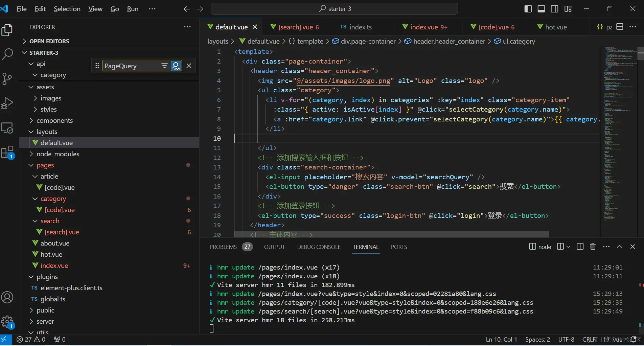644x346 pixels.
Task: Collapse the pages folder
Action: pos(45,165)
